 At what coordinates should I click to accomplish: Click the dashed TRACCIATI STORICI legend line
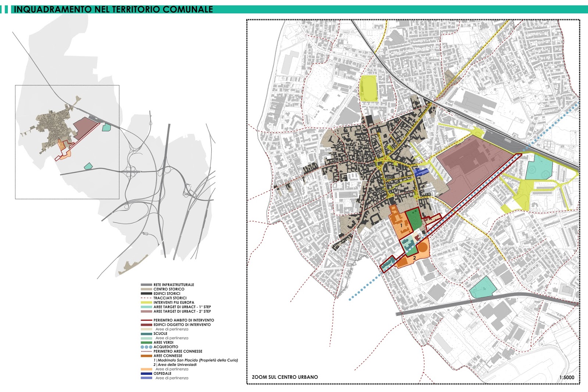pyautogui.click(x=146, y=298)
